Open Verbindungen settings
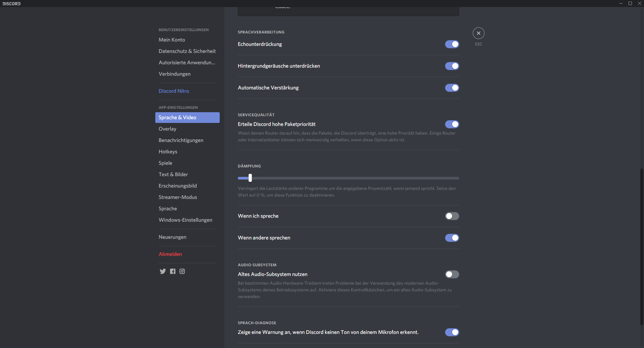The image size is (644, 348). [x=187, y=74]
